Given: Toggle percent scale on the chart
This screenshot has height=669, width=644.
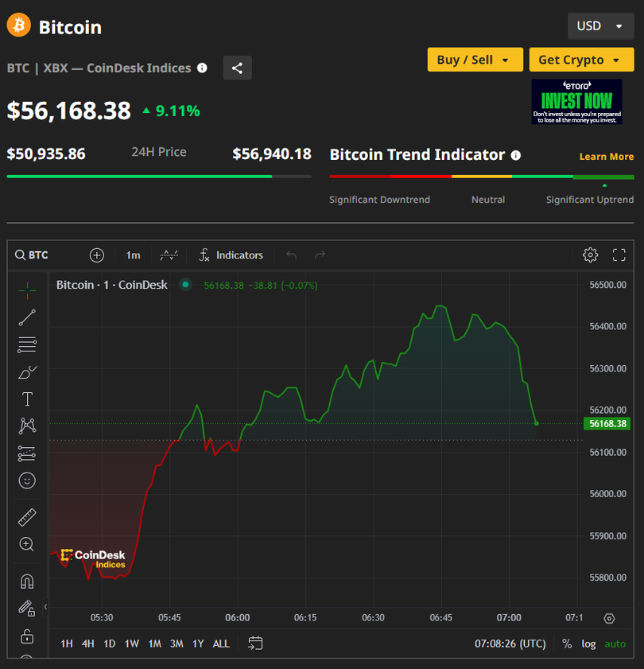Looking at the screenshot, I should coord(567,644).
